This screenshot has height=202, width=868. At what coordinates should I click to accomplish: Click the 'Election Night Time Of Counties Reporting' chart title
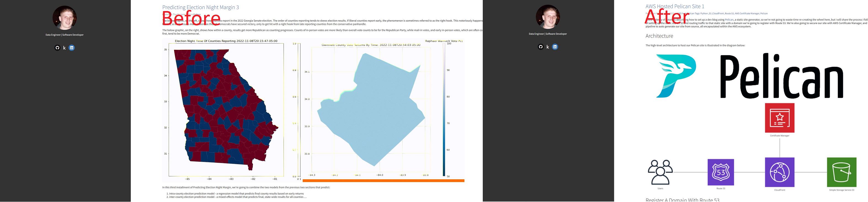[x=226, y=41]
